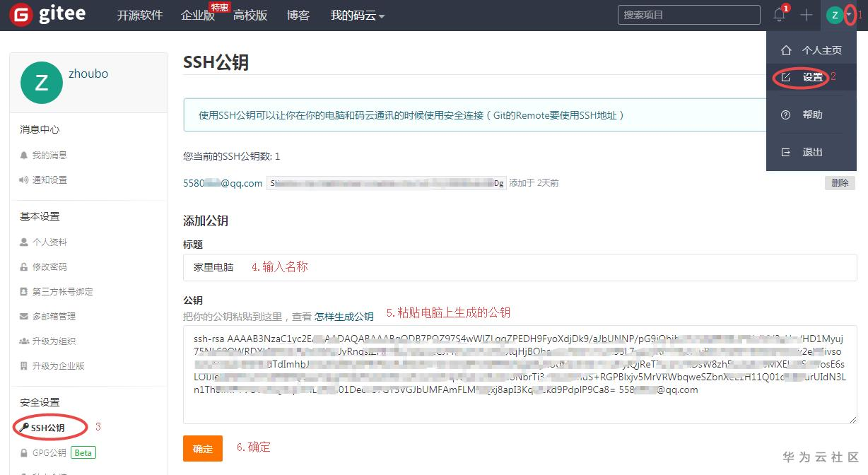Image resolution: width=868 pixels, height=475 pixels.
Task: Click the home icon beside 个人主页
Action: pos(785,51)
